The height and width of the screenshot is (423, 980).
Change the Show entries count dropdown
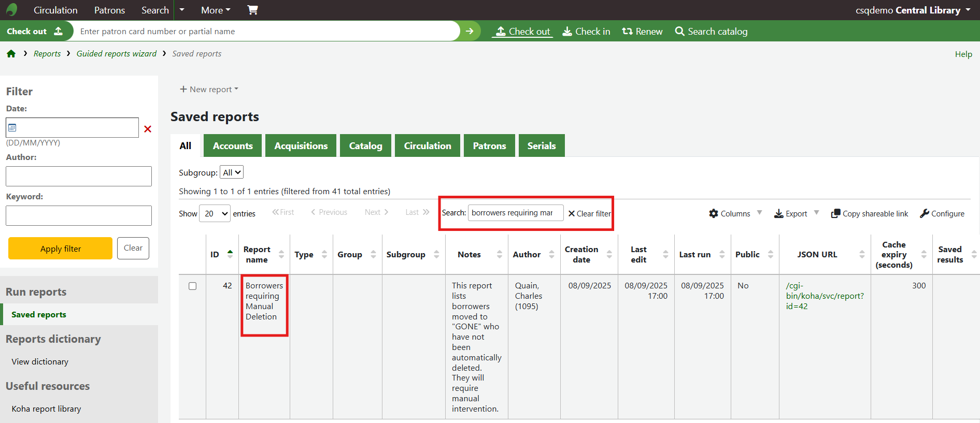[215, 213]
